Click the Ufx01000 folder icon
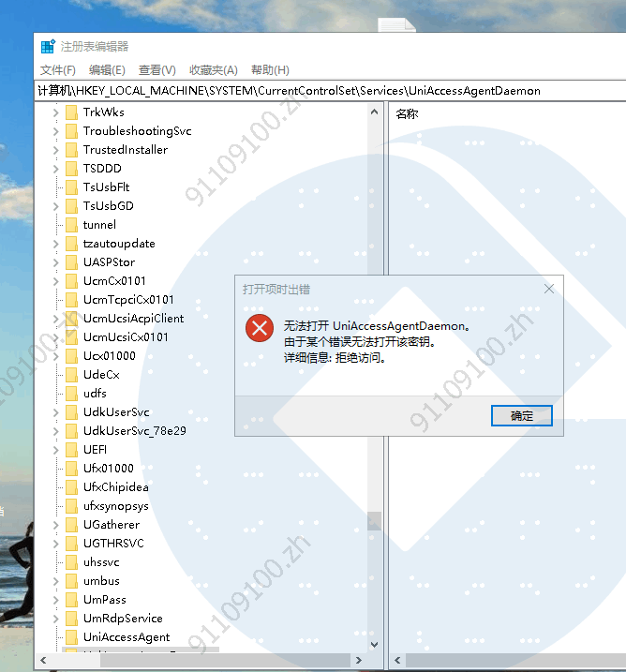This screenshot has height=672, width=626. click(71, 469)
